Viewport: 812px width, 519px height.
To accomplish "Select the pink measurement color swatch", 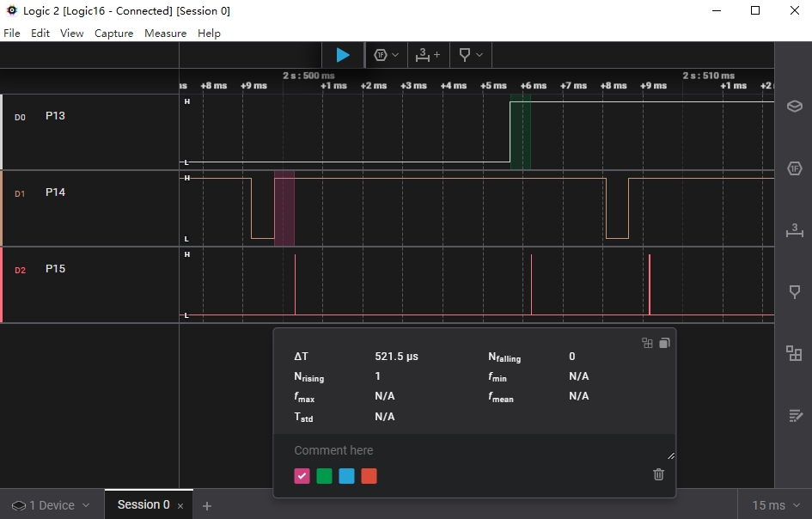I will tap(302, 476).
